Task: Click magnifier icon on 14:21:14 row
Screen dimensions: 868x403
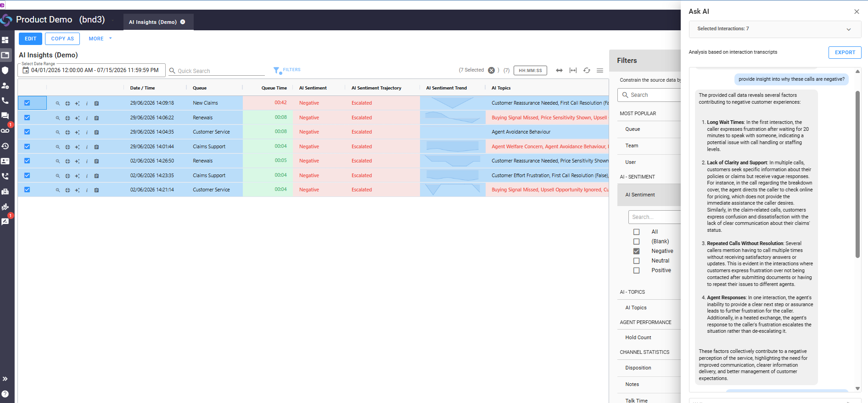Action: click(58, 190)
